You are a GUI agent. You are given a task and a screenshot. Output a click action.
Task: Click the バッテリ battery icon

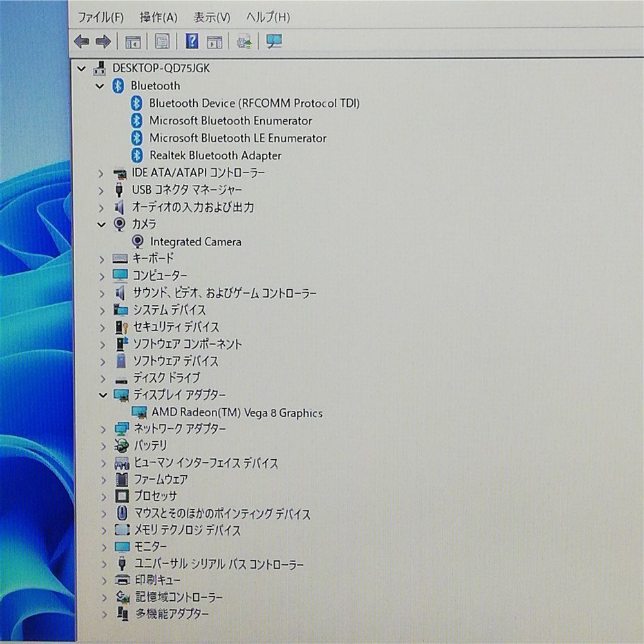(121, 446)
